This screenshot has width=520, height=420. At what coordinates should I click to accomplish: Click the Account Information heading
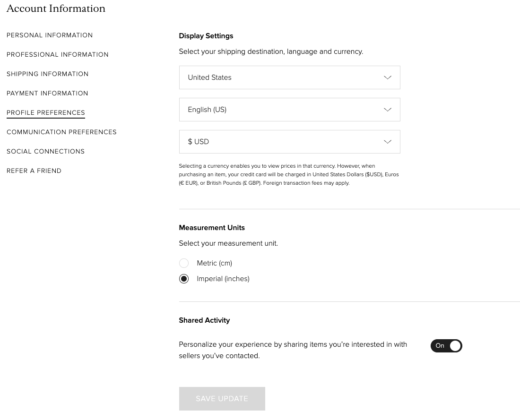pos(56,8)
